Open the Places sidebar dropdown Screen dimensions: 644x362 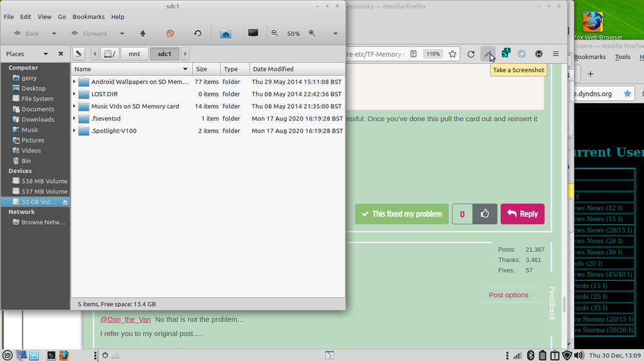pyautogui.click(x=46, y=54)
